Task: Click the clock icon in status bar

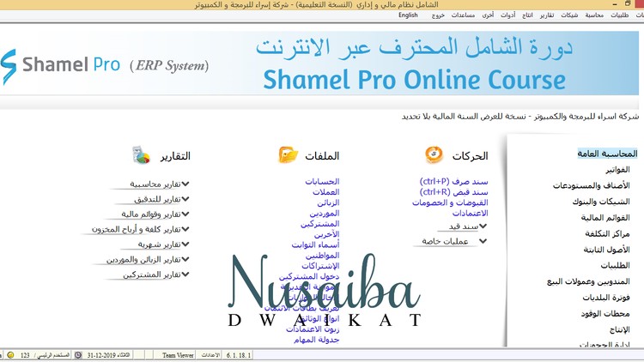Action: point(78,355)
